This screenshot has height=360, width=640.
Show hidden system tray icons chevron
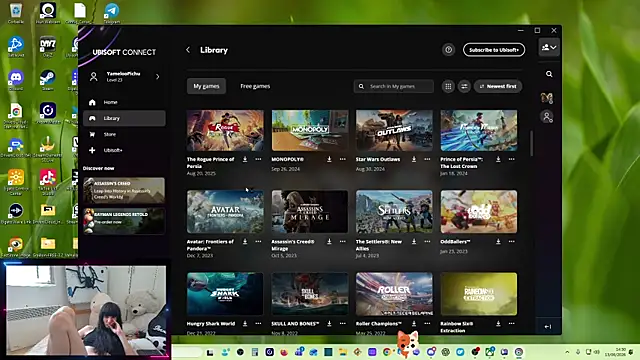tap(567, 352)
